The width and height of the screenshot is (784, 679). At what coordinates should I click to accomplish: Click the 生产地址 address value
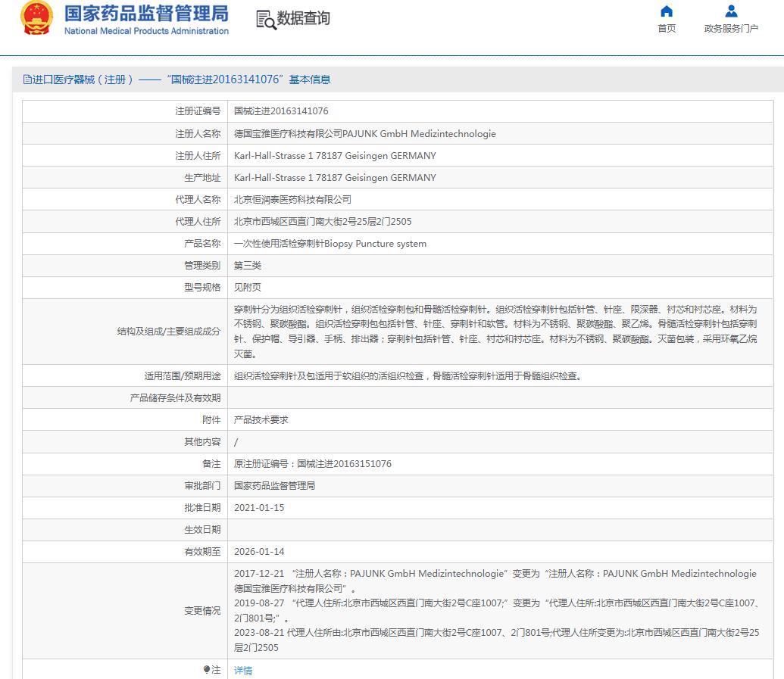[335, 177]
